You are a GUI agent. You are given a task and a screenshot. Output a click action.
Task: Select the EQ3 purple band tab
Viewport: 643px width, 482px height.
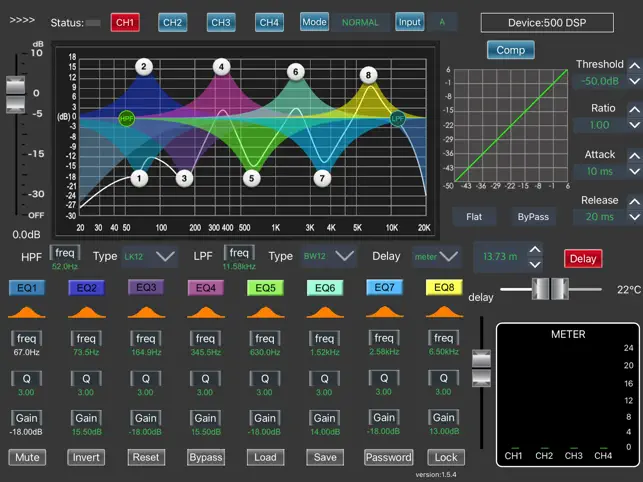146,288
